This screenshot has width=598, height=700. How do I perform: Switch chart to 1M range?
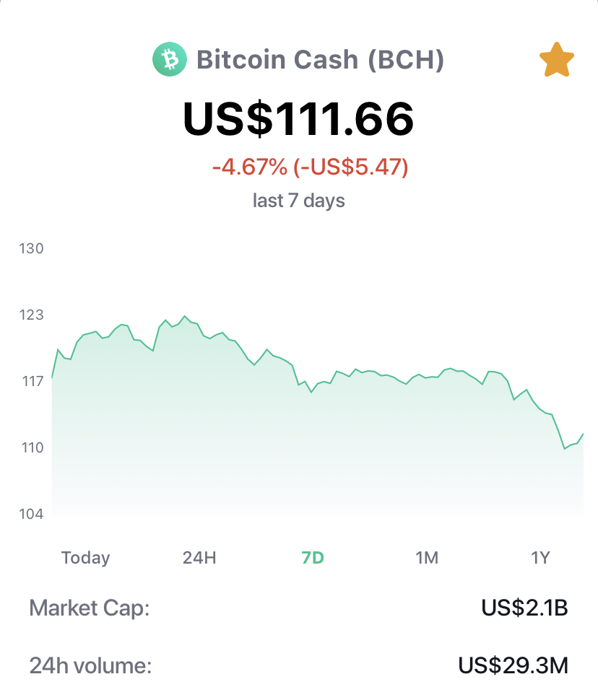click(427, 558)
